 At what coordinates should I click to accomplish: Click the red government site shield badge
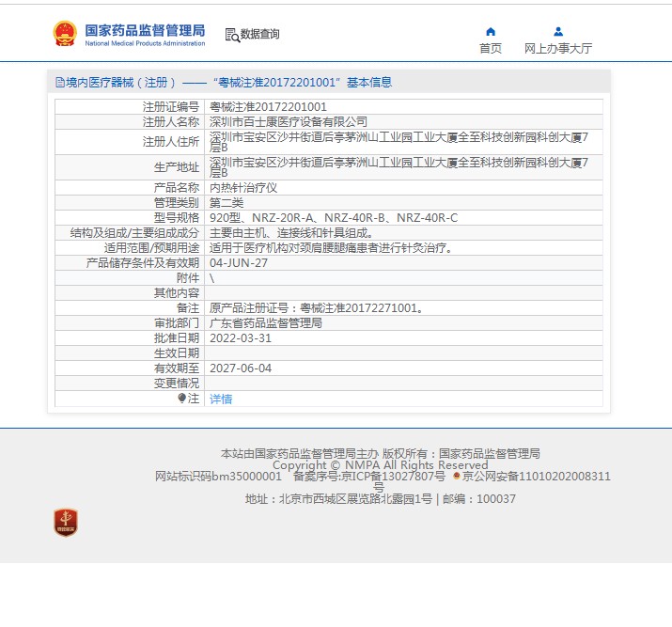tap(66, 523)
